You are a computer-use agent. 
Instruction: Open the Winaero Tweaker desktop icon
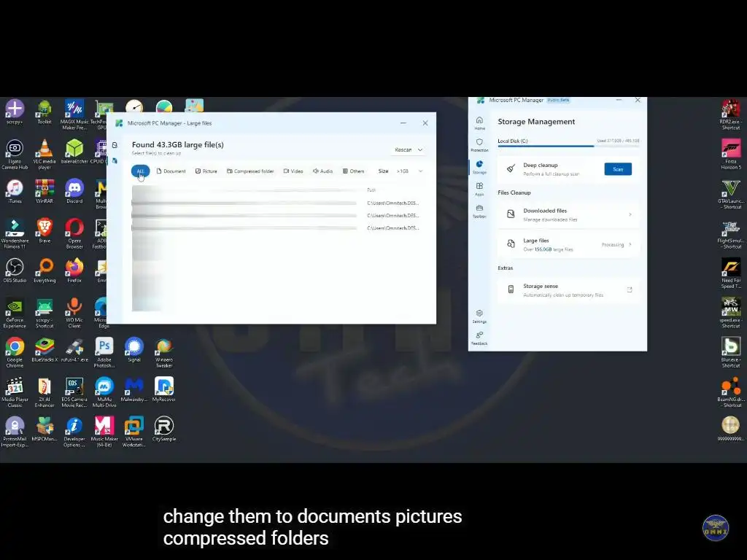point(164,352)
